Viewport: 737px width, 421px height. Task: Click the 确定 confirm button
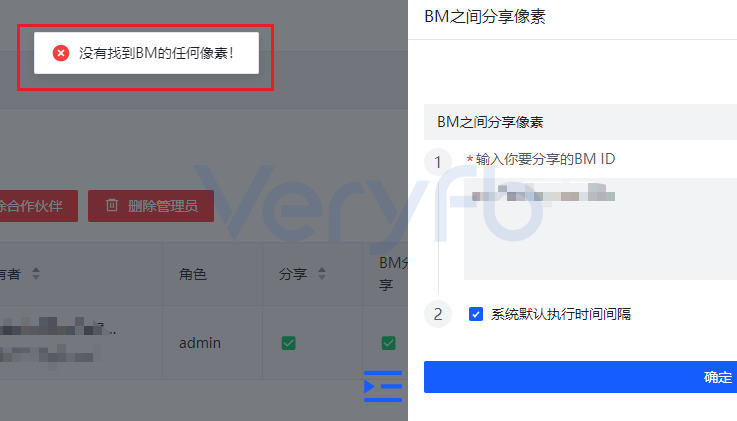(580, 377)
